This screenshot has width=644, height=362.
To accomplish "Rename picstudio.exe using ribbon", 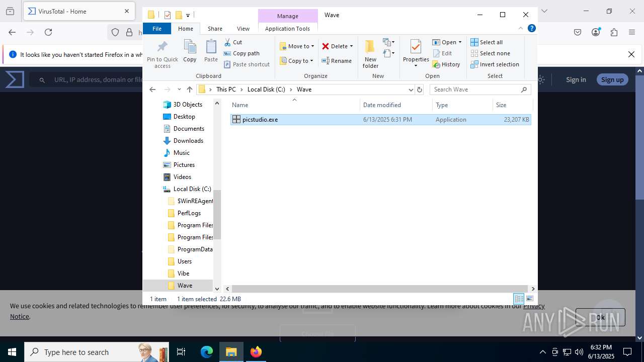I will [x=337, y=61].
